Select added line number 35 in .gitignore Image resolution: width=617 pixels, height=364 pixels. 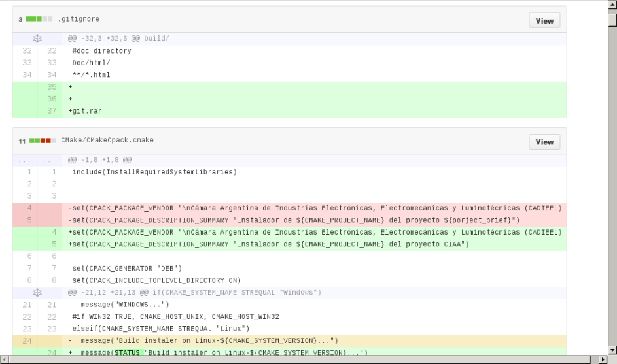[x=50, y=87]
